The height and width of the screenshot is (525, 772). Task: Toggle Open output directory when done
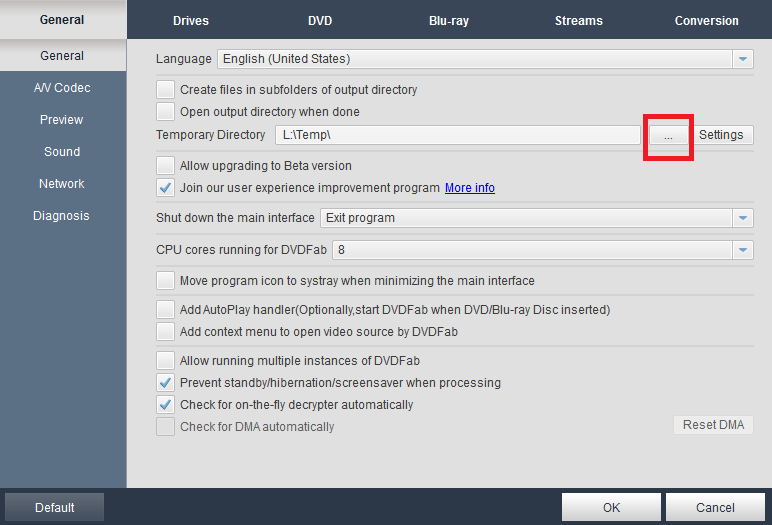pyautogui.click(x=166, y=112)
